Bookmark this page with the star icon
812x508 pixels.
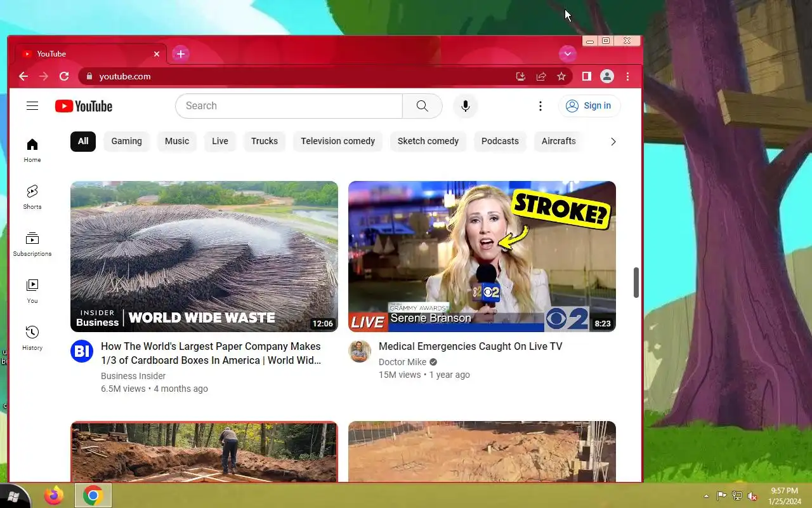coord(561,76)
